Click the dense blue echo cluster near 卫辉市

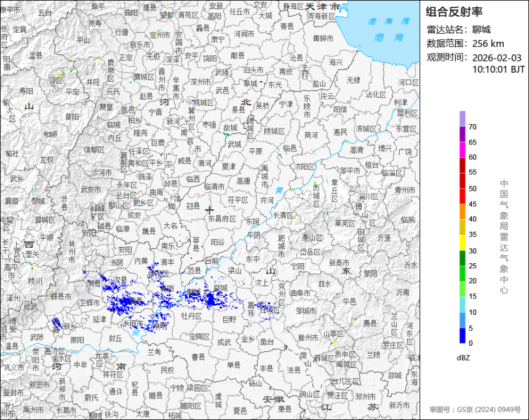pyautogui.click(x=124, y=302)
